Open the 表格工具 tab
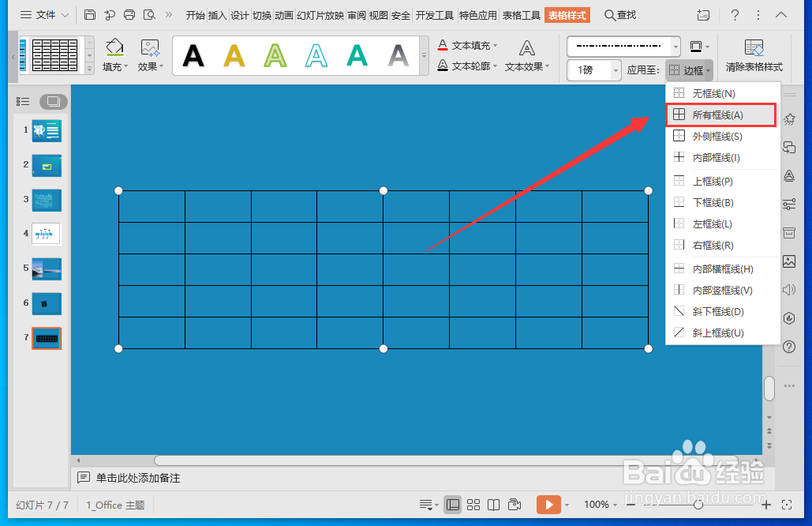Image resolution: width=812 pixels, height=526 pixels. [521, 16]
